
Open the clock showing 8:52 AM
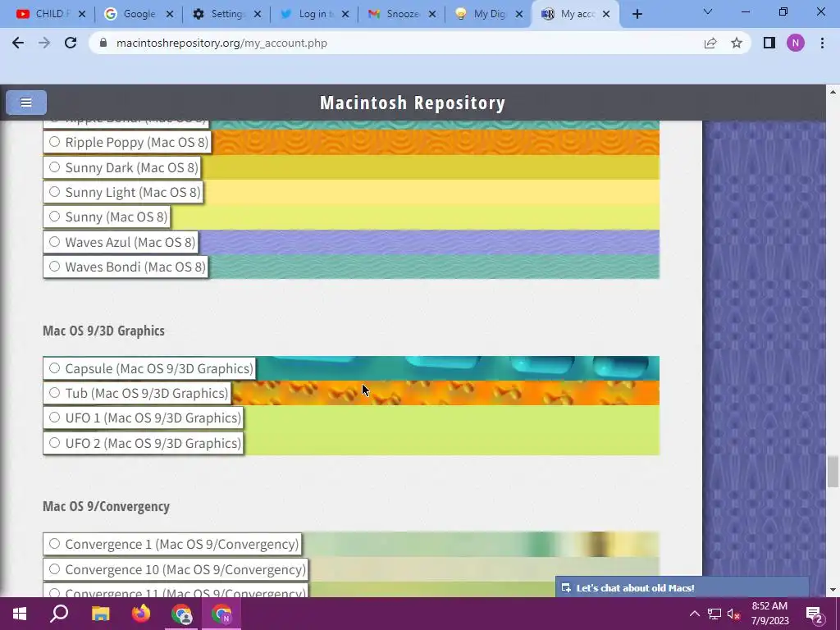click(769, 614)
